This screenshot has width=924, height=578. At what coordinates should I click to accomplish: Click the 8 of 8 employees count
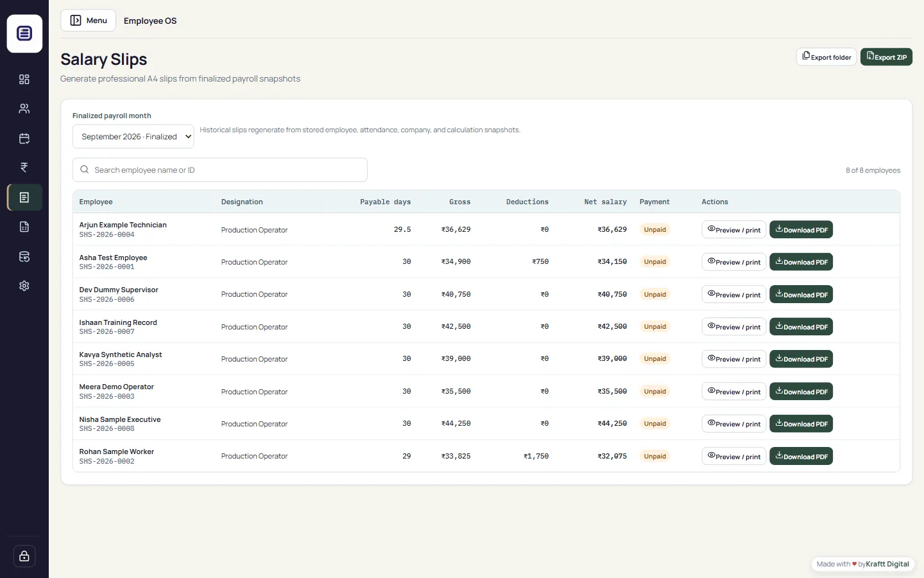pos(873,170)
